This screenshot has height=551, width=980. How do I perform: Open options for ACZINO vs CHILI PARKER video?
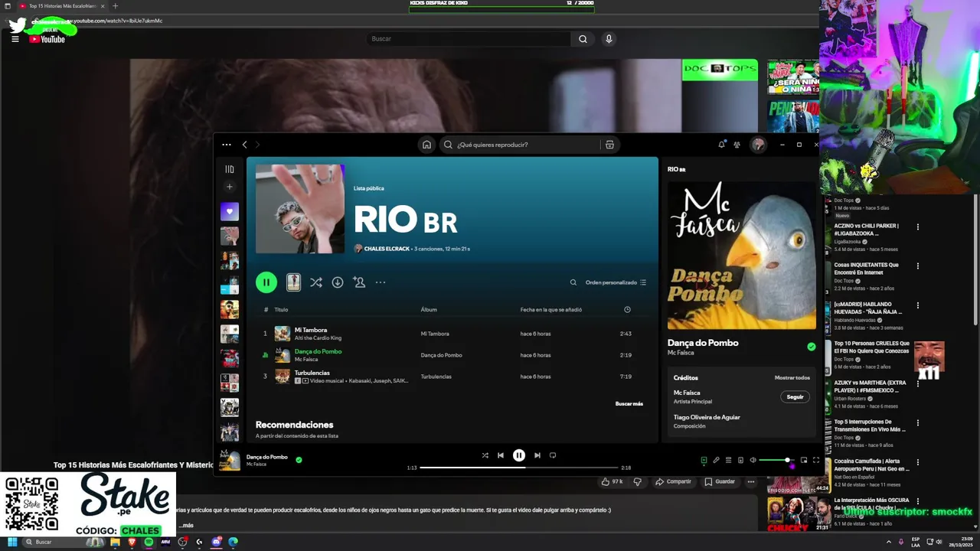(918, 227)
